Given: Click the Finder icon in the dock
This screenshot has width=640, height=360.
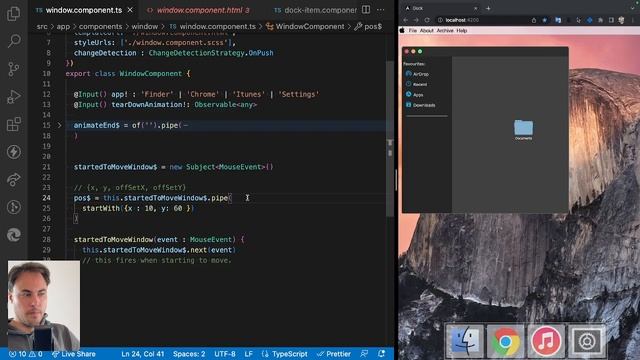Looking at the screenshot, I should click(465, 341).
